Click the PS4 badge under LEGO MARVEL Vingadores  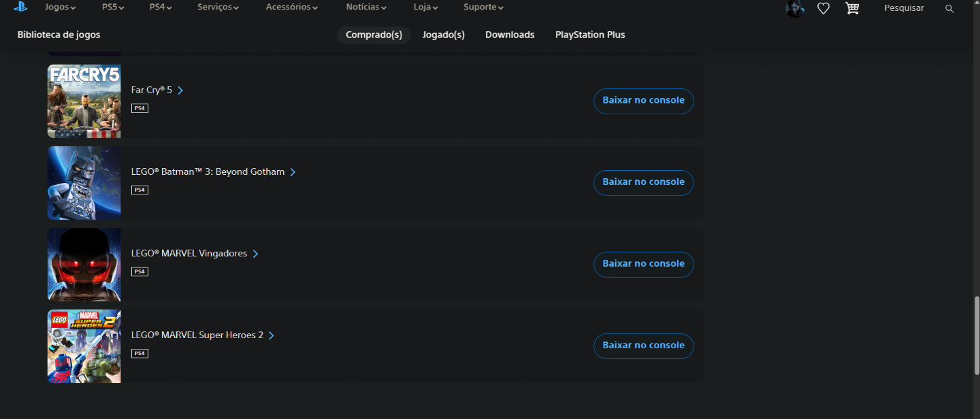[x=140, y=271]
